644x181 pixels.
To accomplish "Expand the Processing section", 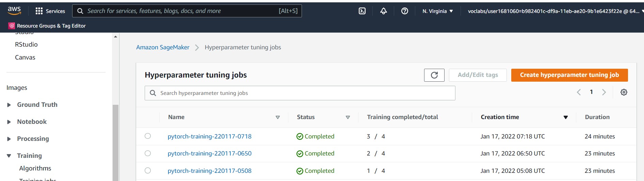I will pos(9,139).
